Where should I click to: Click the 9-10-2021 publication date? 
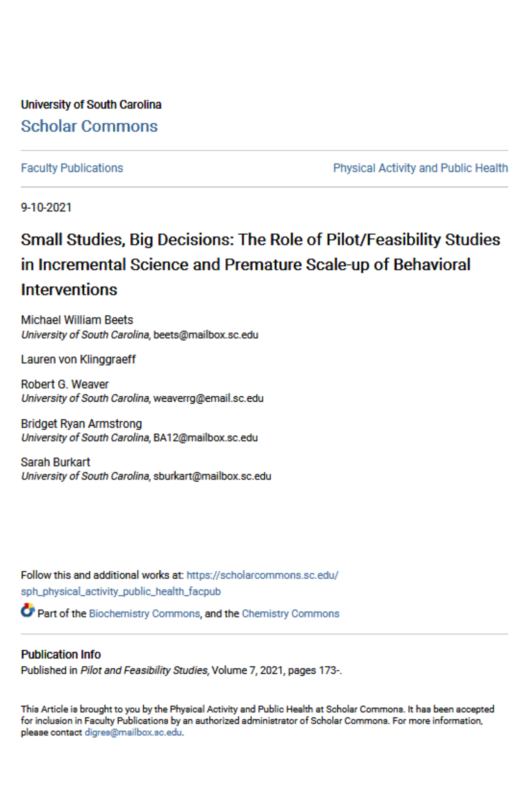[46, 207]
